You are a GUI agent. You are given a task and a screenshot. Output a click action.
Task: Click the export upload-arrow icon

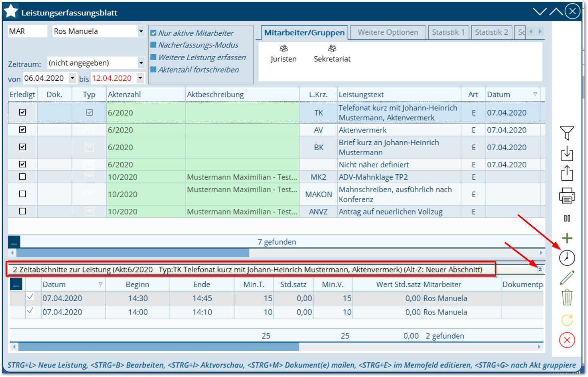coord(567,173)
